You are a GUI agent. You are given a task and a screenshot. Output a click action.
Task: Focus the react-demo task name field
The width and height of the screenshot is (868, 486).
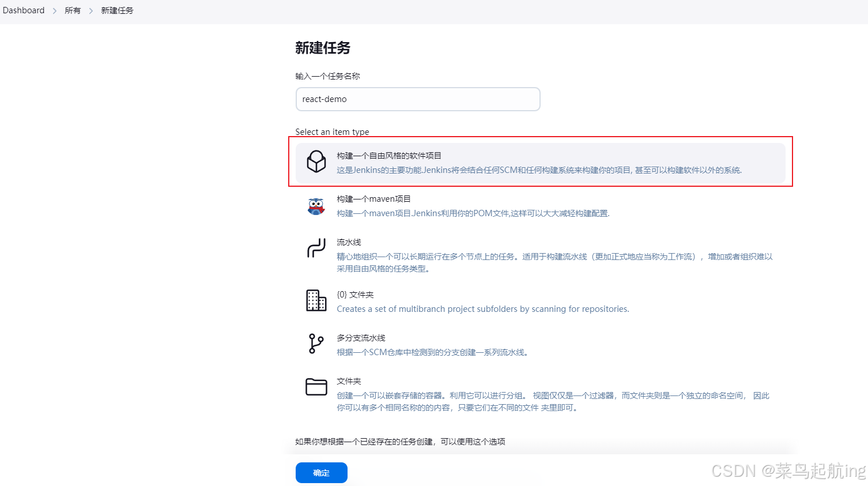coord(418,99)
